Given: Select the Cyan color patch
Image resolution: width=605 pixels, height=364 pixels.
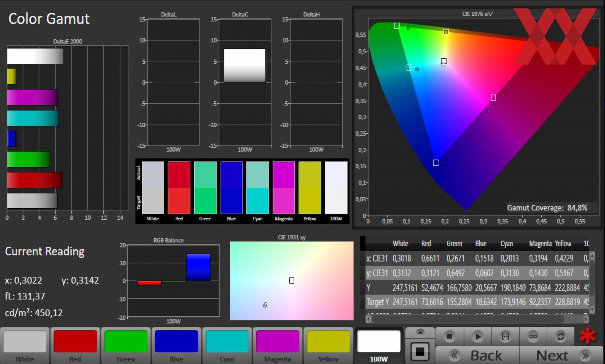Looking at the screenshot, I should coord(227,346).
